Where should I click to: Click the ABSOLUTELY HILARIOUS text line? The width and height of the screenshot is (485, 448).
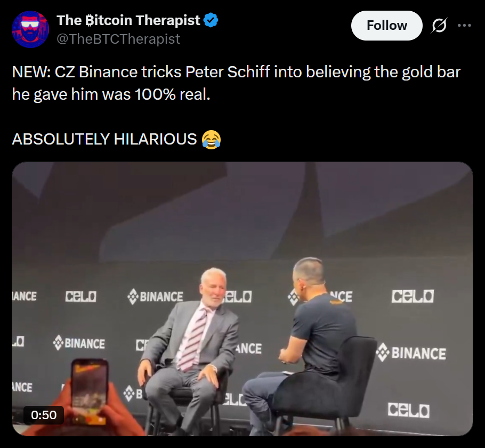pos(104,139)
